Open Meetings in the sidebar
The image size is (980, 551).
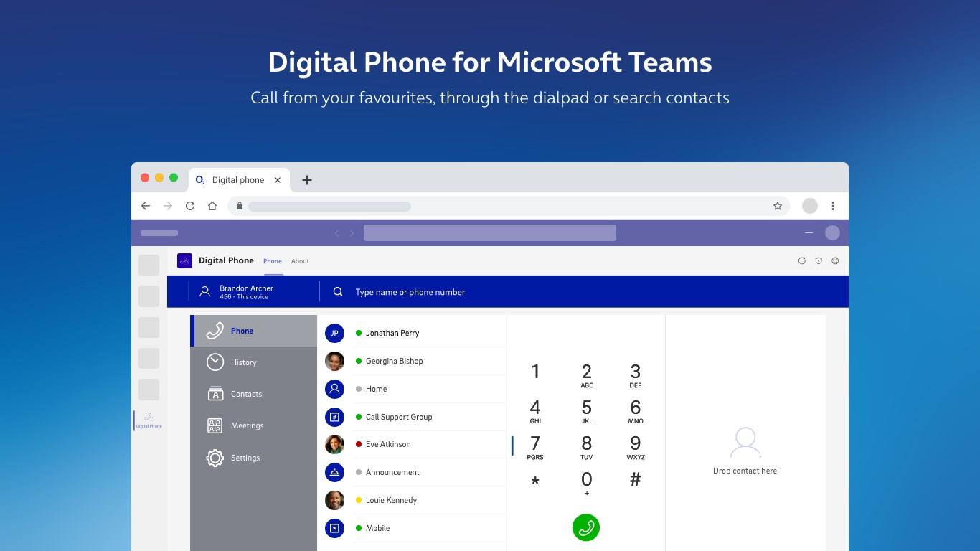(255, 425)
